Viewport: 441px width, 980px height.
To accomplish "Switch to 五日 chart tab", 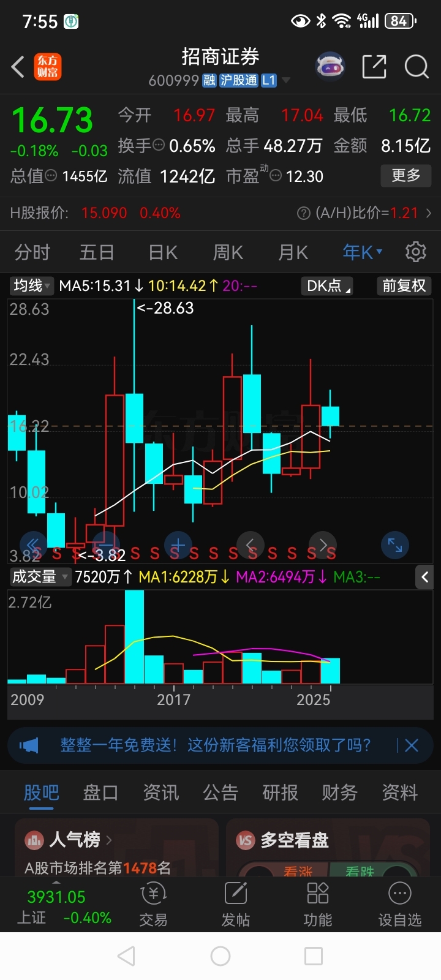I will pyautogui.click(x=97, y=252).
